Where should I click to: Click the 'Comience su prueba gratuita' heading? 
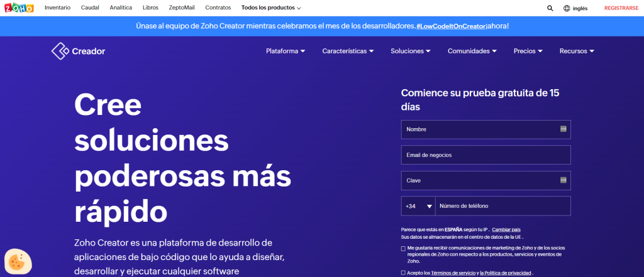click(x=480, y=100)
